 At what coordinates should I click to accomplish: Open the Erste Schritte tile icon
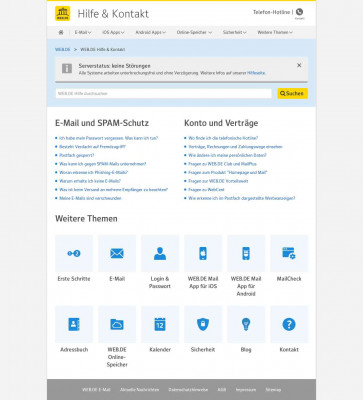(x=74, y=253)
